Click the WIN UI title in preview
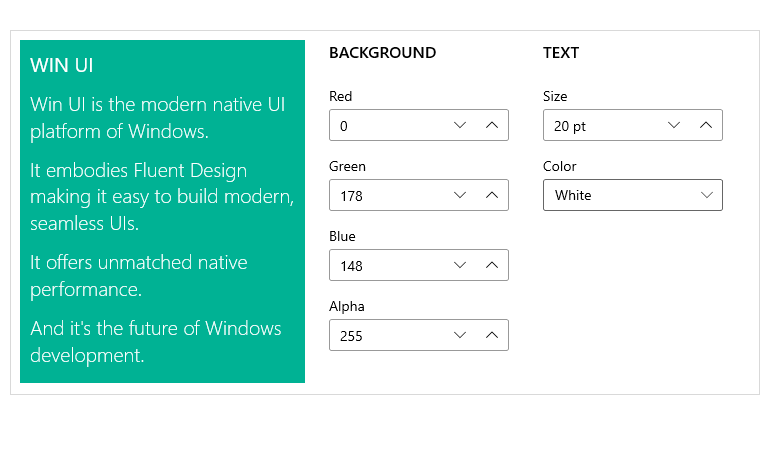The height and width of the screenshot is (455, 770). 62,65
